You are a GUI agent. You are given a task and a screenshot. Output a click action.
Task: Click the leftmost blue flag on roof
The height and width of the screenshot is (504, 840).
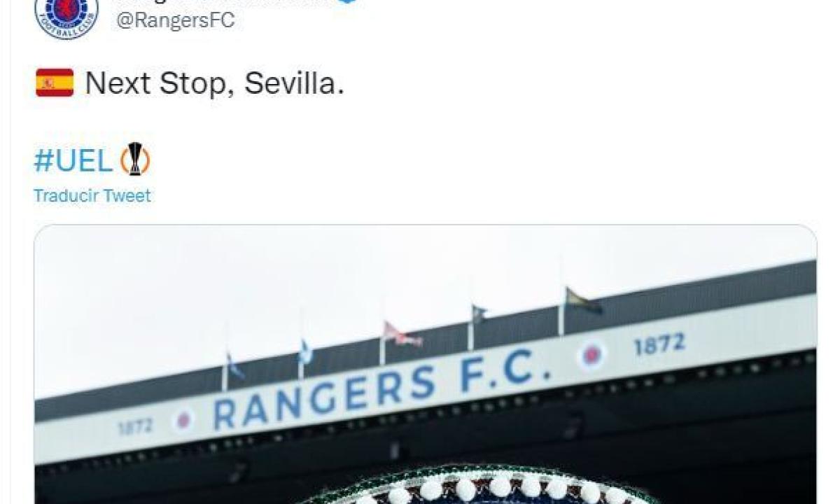(235, 367)
